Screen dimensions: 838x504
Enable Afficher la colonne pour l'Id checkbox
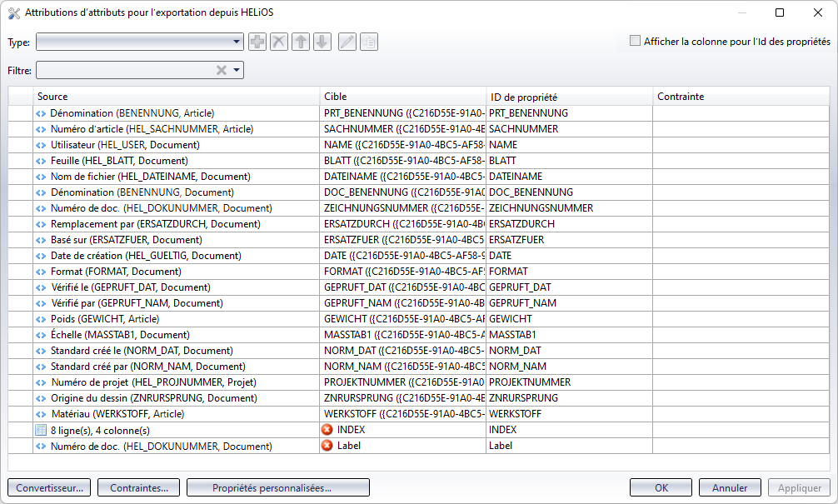pyautogui.click(x=636, y=41)
